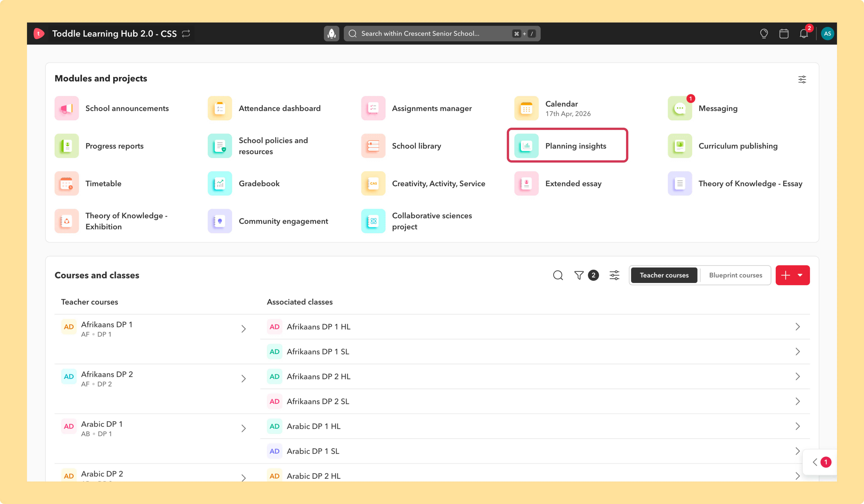Open the Calendar module icon
Screen dimensions: 864x504
[526, 108]
